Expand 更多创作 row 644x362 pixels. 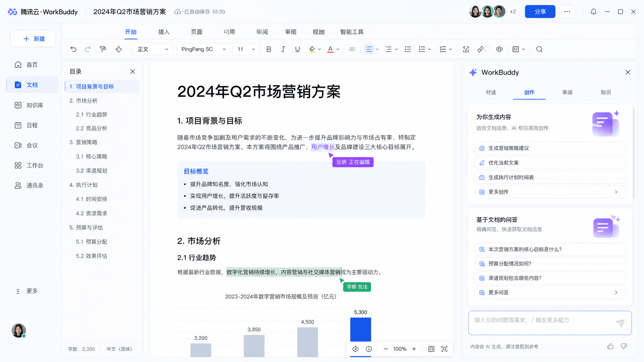pyautogui.click(x=550, y=192)
